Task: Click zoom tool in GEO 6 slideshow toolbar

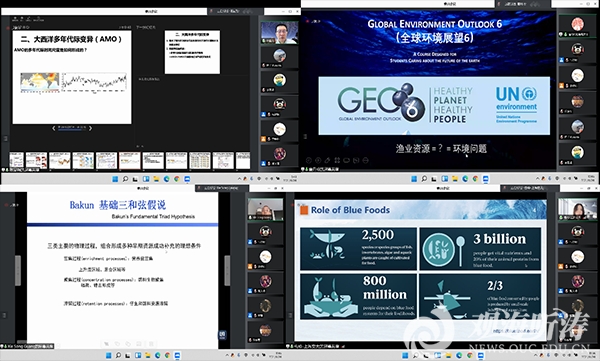Action: 347,160
